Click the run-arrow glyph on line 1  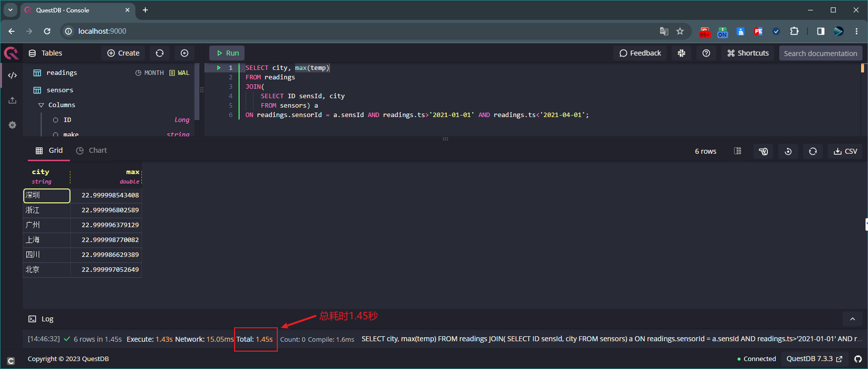tap(219, 68)
